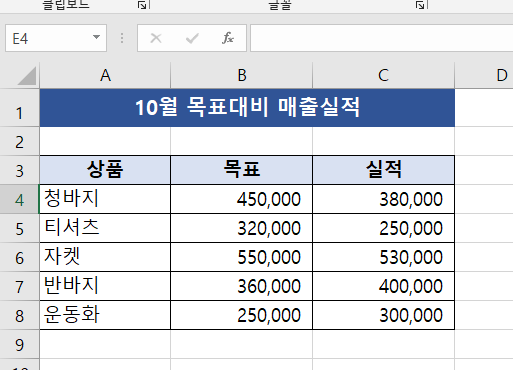
Task: Open clipboard group dialog launcher icon
Action: click(x=143, y=4)
